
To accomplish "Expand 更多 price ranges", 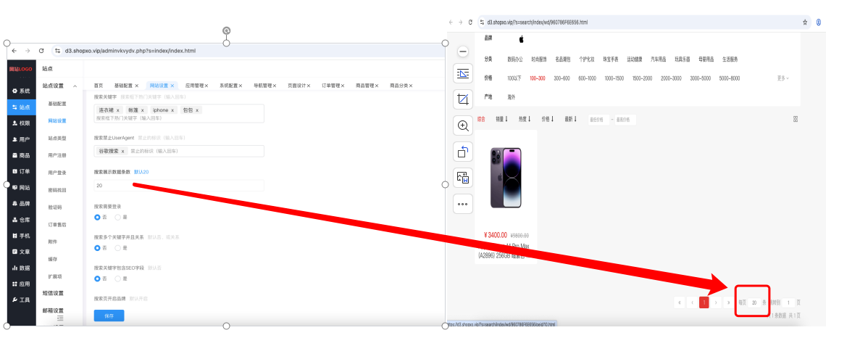I will click(783, 78).
